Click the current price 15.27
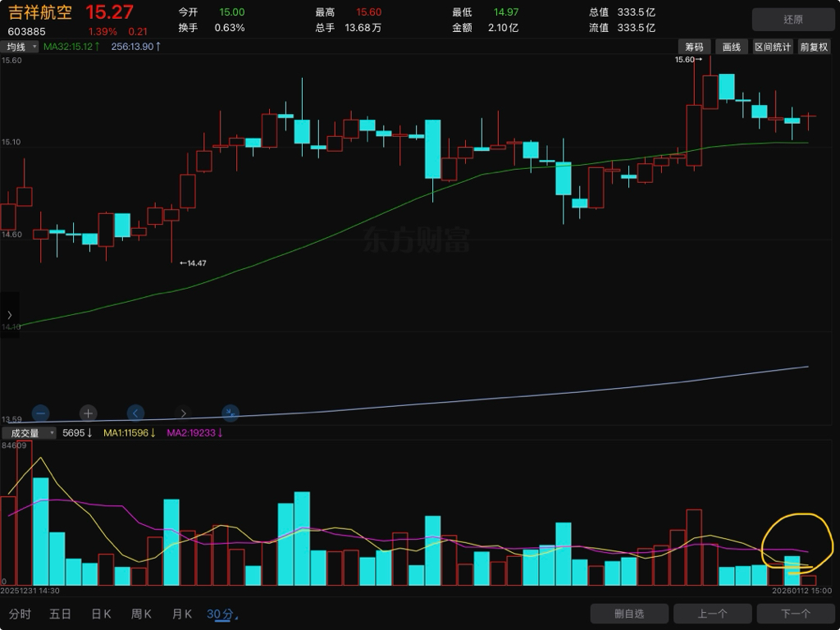 pyautogui.click(x=109, y=12)
